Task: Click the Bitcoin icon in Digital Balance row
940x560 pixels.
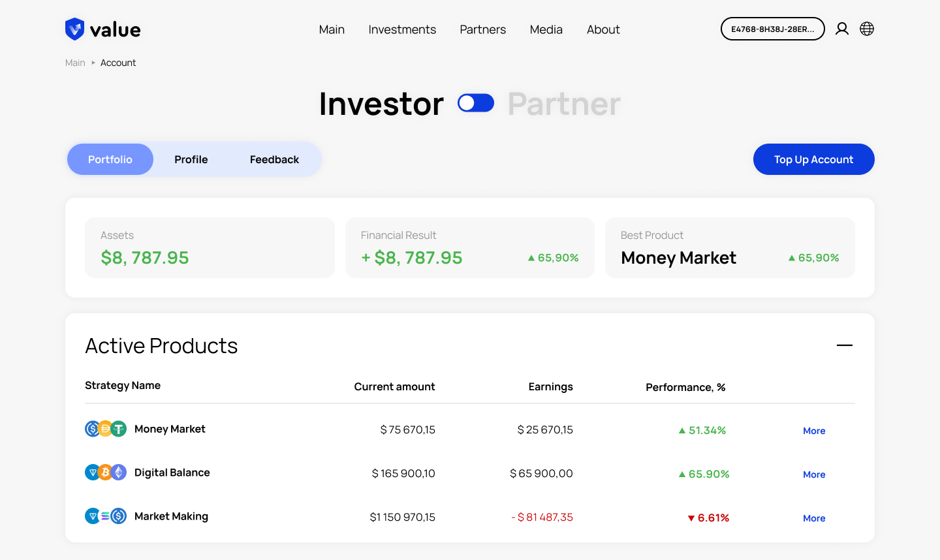Action: point(104,472)
